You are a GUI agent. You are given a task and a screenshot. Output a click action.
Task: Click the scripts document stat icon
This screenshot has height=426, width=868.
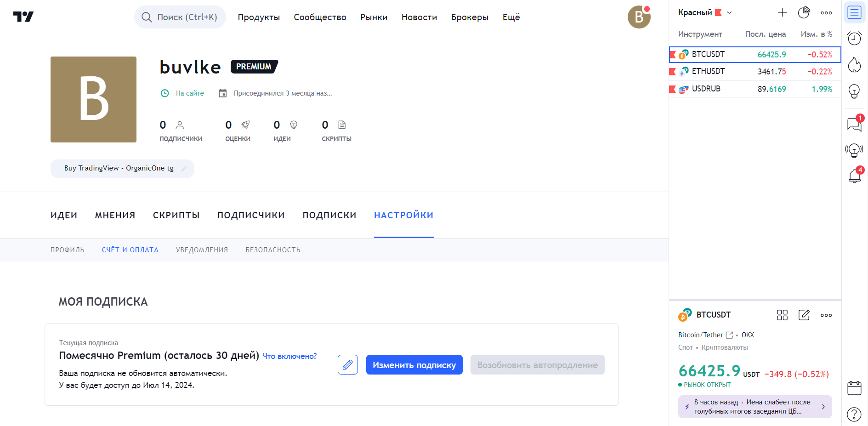[342, 125]
